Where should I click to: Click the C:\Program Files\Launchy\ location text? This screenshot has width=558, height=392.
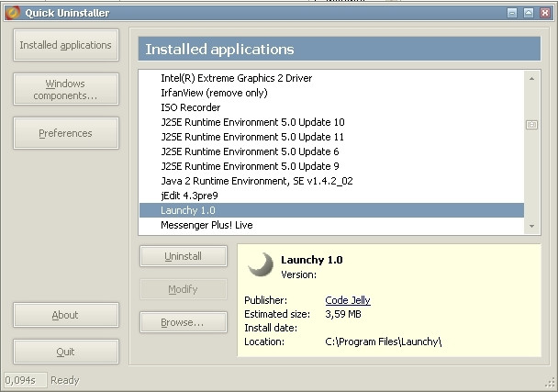[384, 342]
